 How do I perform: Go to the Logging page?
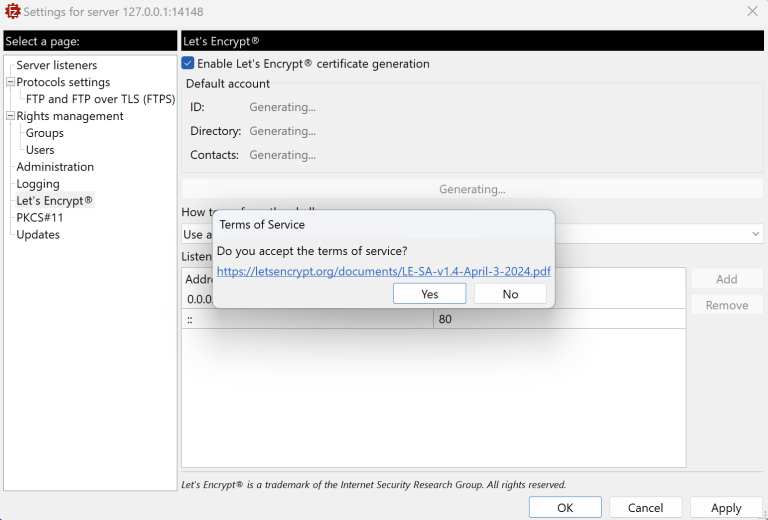pos(38,184)
